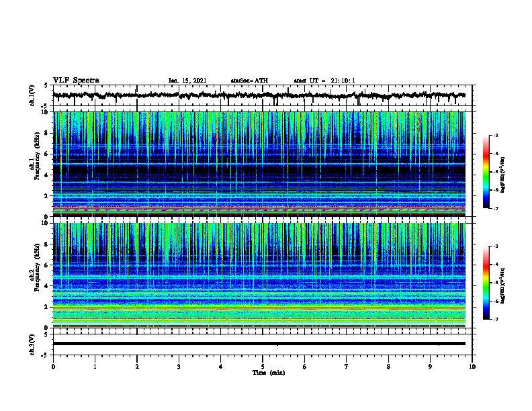Click the ch.2 spectrogram color scale bar

pos(486,283)
